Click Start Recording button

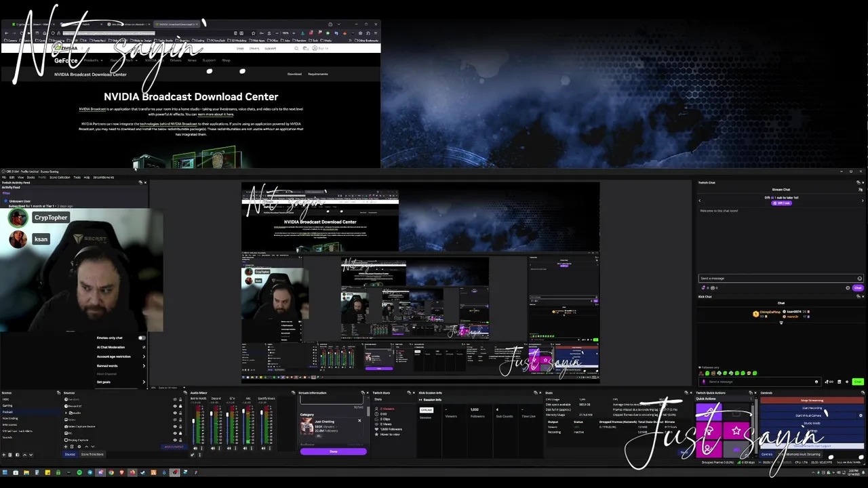click(812, 408)
